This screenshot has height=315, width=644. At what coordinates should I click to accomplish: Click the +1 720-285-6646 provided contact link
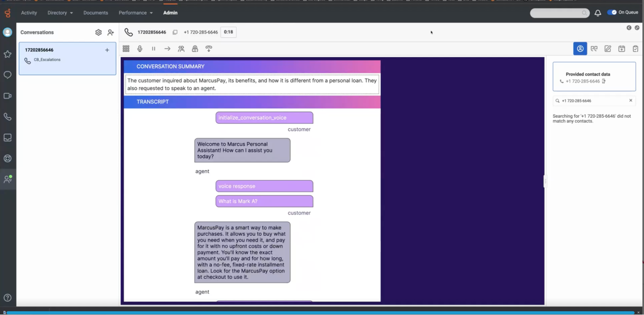point(582,81)
